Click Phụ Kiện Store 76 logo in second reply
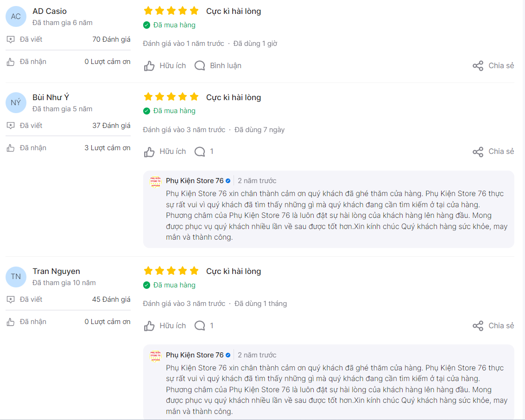Screen dimensions: 525x420 point(155,356)
